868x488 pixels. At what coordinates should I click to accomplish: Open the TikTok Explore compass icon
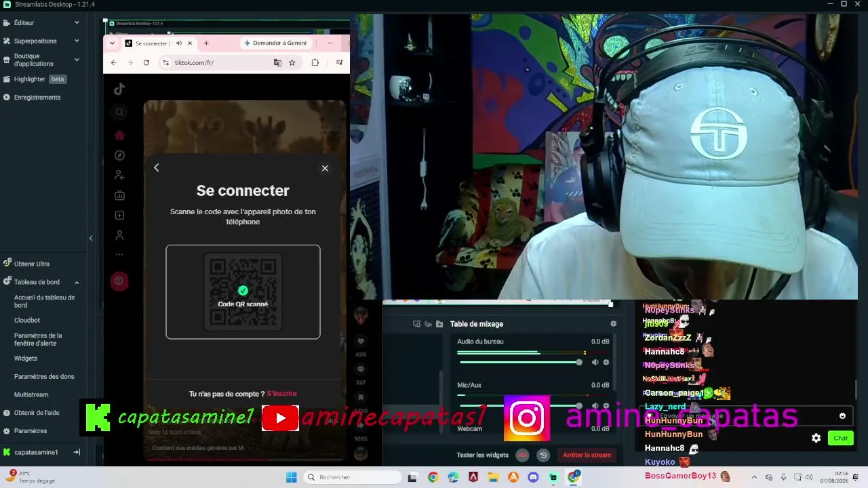tap(119, 155)
